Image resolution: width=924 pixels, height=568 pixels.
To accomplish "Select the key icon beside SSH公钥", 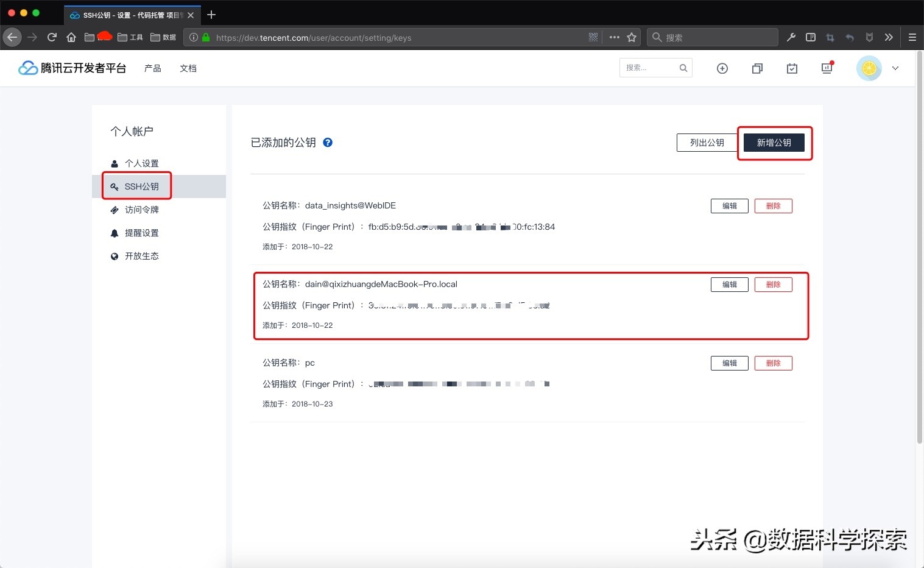I will point(115,186).
